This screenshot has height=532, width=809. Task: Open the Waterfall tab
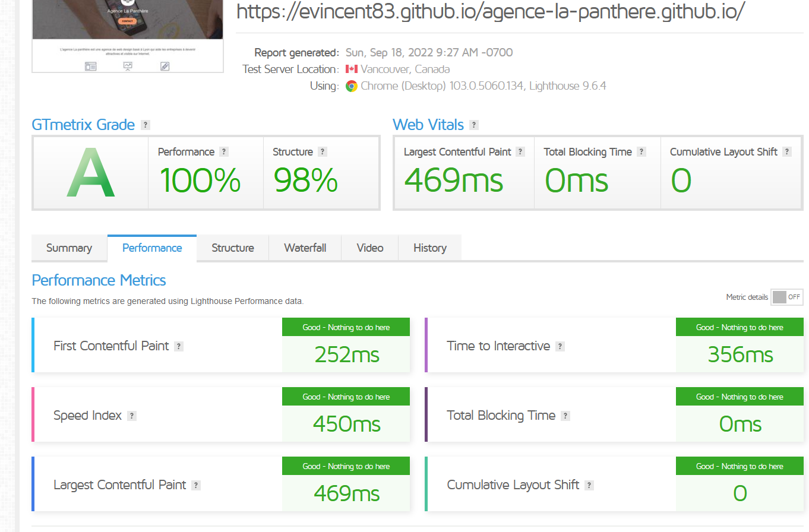tap(305, 248)
